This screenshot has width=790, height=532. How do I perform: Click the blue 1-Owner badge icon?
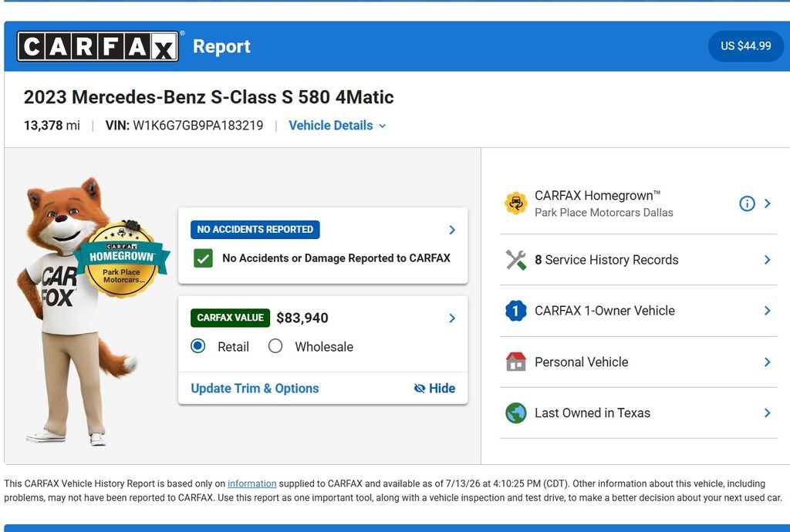pos(515,311)
